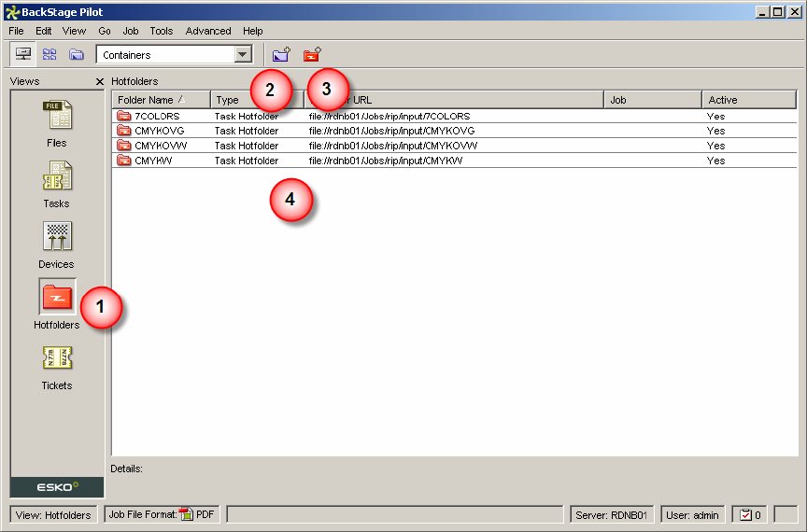Click the PDF job file format icon
This screenshot has height=532, width=807.
click(x=186, y=514)
